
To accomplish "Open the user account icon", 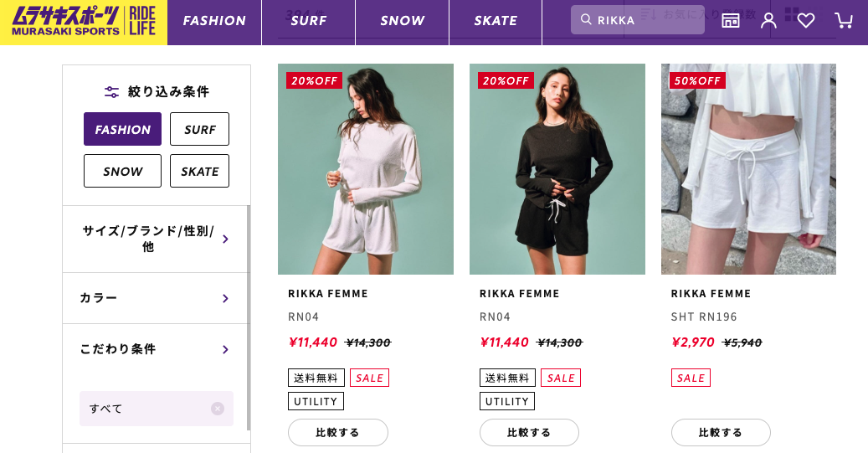I will tap(768, 21).
